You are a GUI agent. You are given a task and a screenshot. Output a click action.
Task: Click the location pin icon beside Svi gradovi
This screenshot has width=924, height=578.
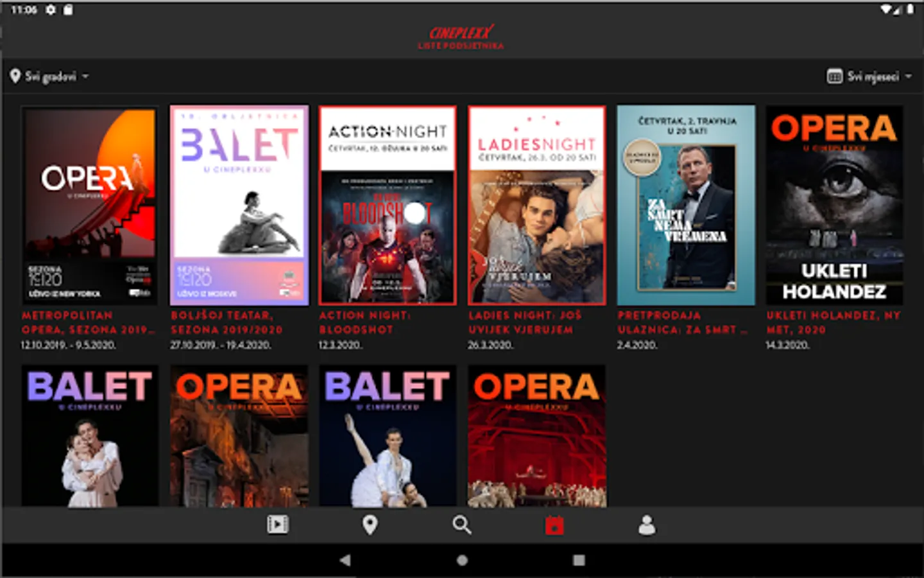15,76
